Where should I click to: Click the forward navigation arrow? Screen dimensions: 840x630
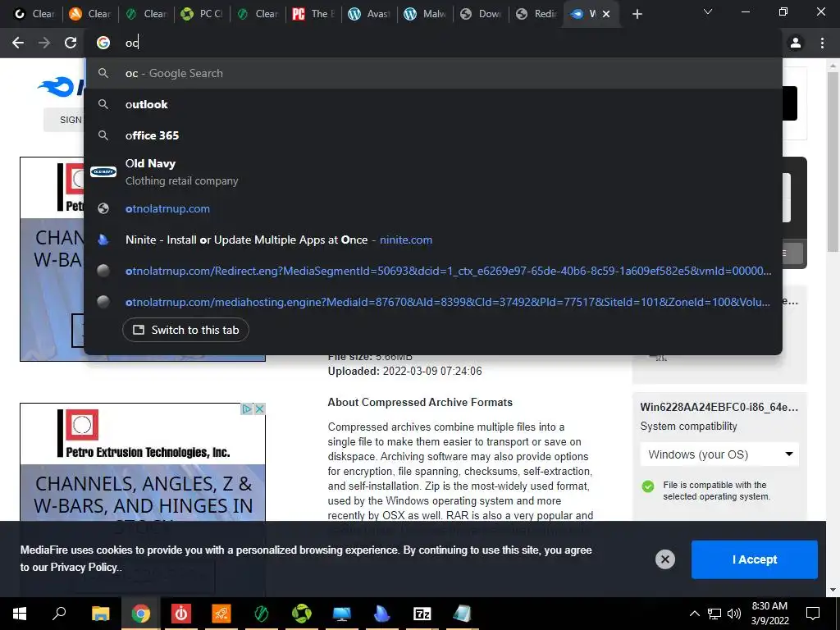[44, 43]
